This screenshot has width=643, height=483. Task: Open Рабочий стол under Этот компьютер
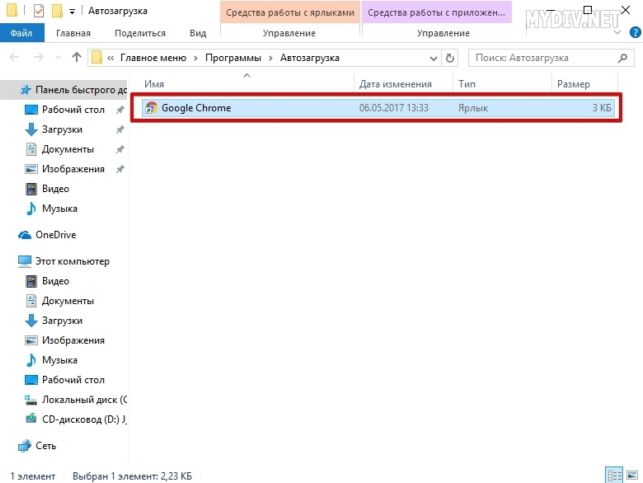[x=73, y=380]
